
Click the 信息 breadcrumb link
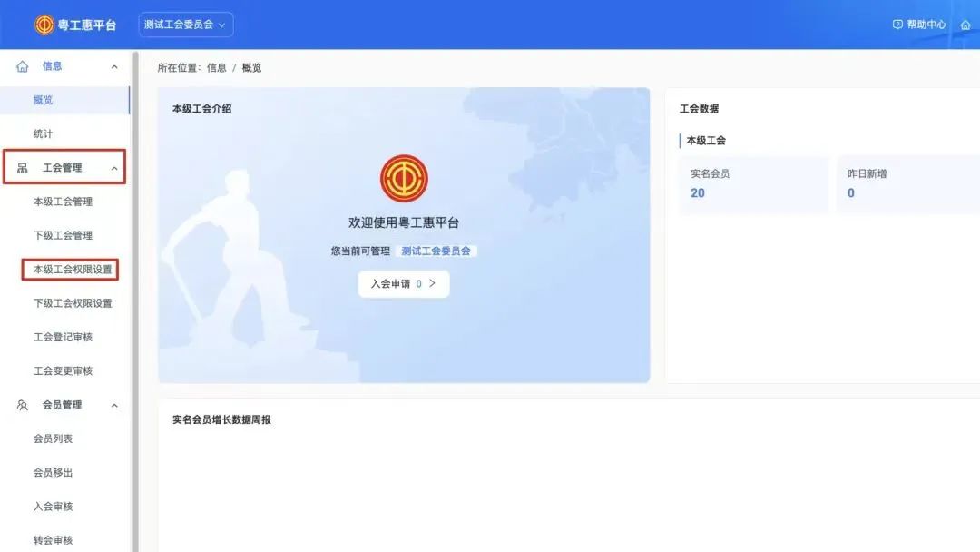pyautogui.click(x=216, y=67)
